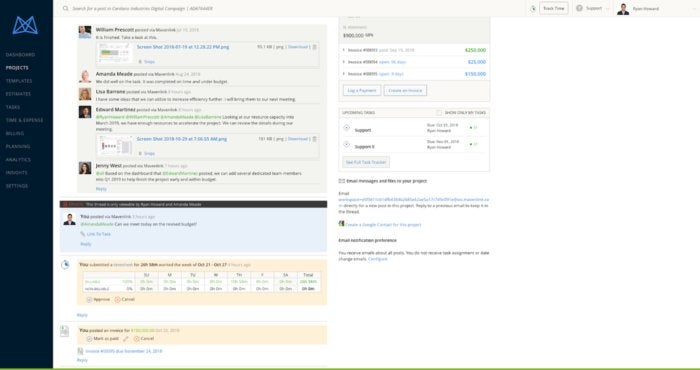Viewport: 700px width, 370px height.
Task: Click the pencil edit icon on invoice post
Action: (x=126, y=339)
